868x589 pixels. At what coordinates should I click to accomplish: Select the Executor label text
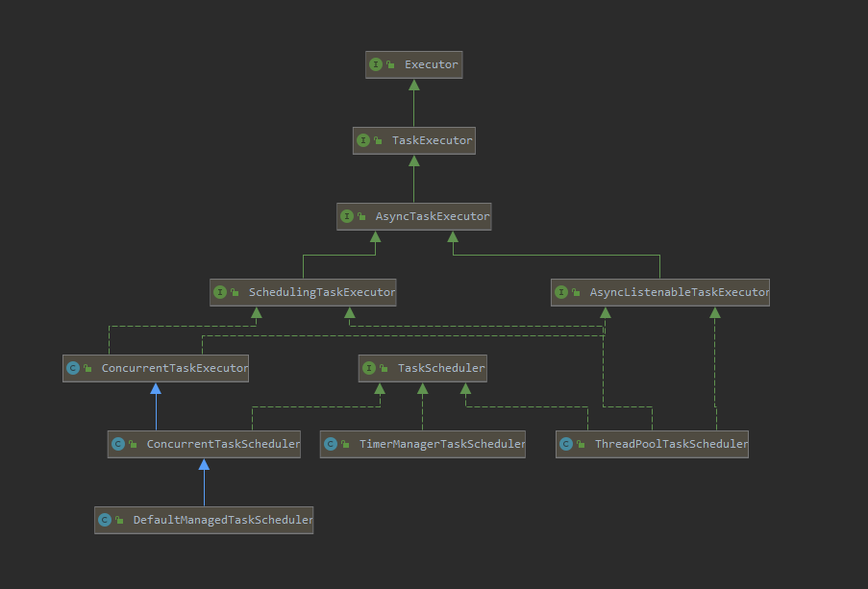(431, 64)
